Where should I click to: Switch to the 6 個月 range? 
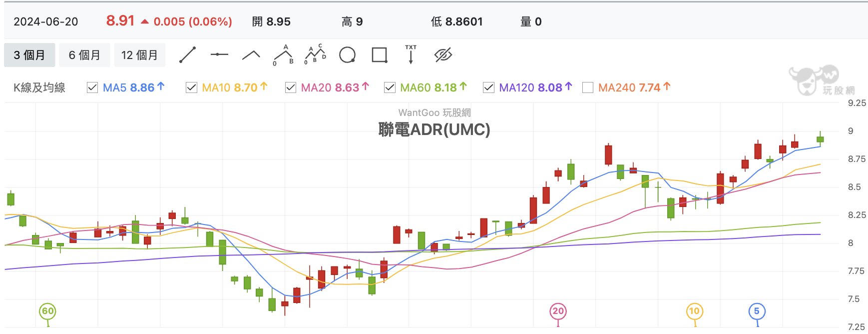tap(84, 55)
